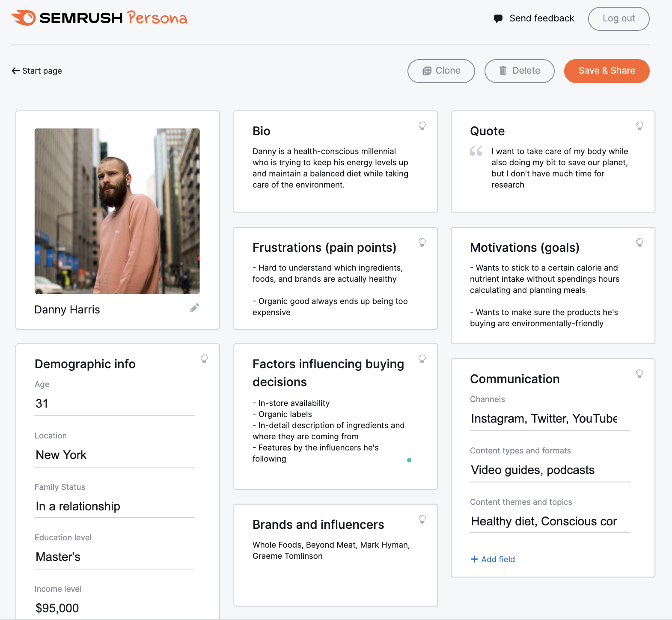Screen dimensions: 672x620
Task: Click the Motivations goals text
Action: [x=544, y=295]
